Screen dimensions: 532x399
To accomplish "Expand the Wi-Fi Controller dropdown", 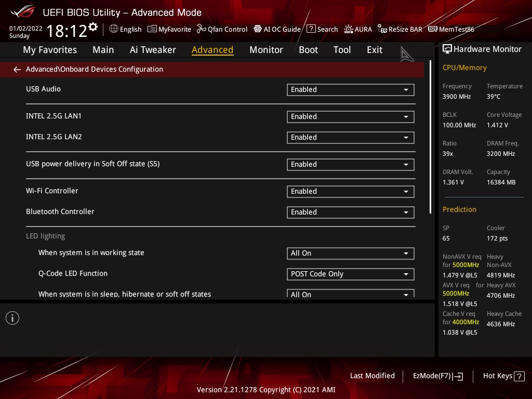I will [350, 192].
